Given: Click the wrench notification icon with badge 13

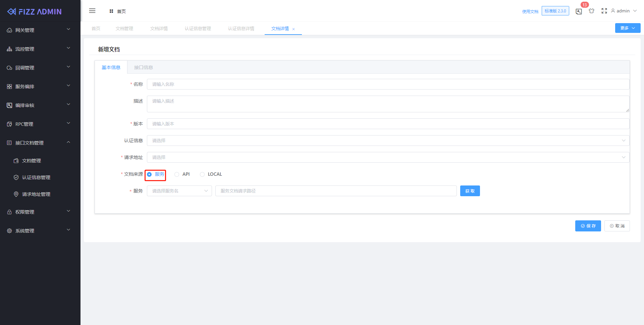Looking at the screenshot, I should (x=578, y=11).
